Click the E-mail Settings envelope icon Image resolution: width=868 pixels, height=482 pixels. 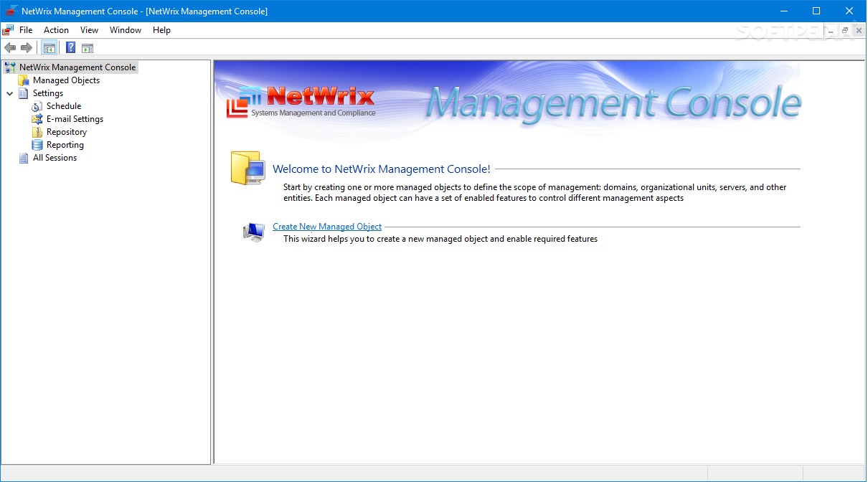(37, 119)
